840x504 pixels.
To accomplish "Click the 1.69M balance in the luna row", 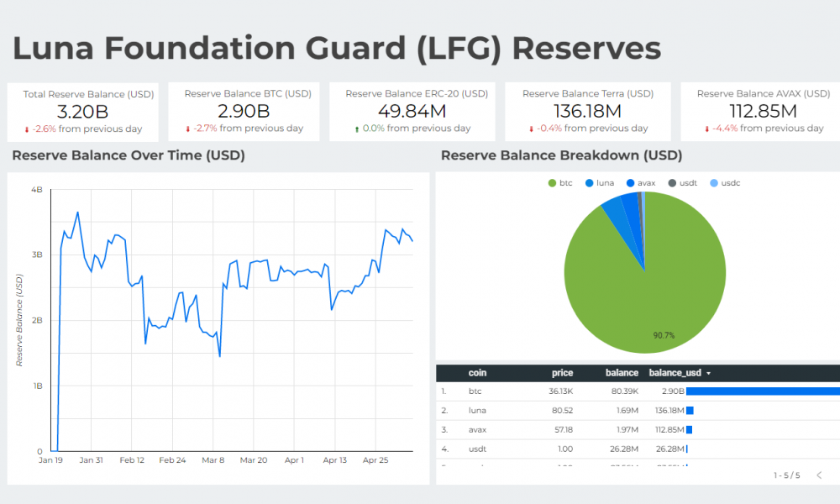I will coord(627,411).
